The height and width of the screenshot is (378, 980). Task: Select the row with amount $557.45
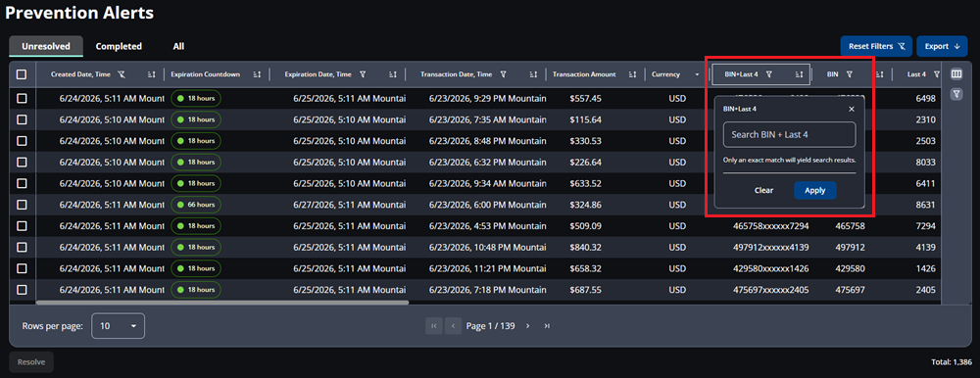tap(22, 98)
